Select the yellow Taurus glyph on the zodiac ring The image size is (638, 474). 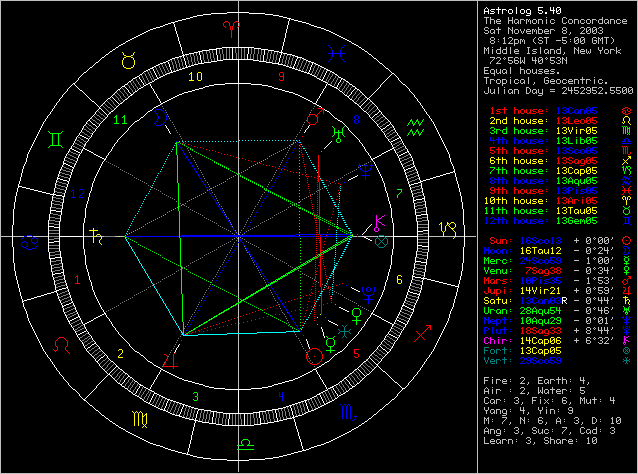click(129, 61)
